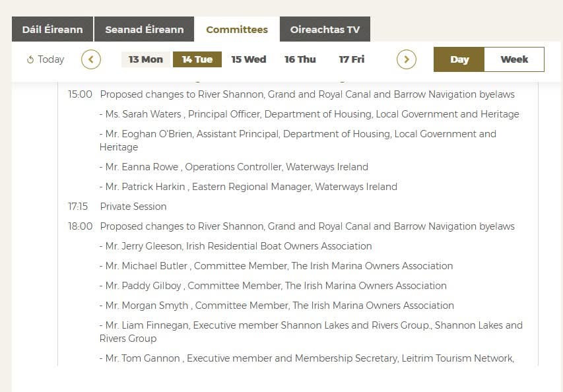
Task: Select 15 Wed date
Action: pyautogui.click(x=249, y=59)
